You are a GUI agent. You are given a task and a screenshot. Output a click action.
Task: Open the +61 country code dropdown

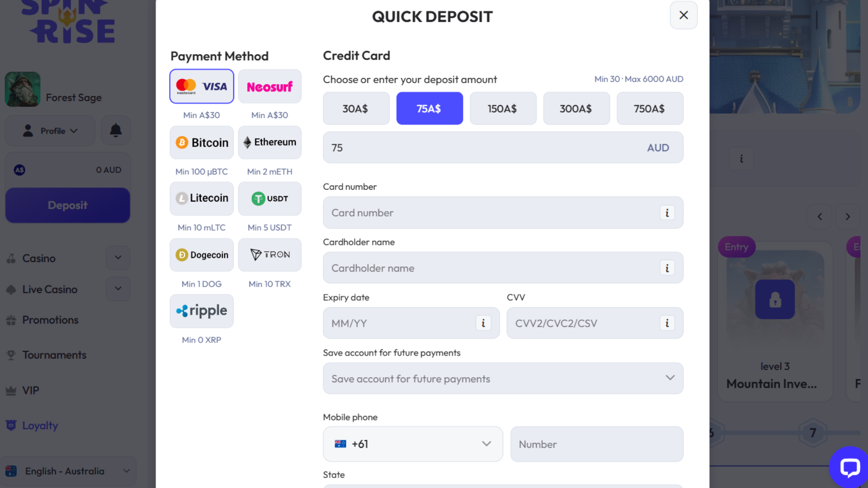coord(412,444)
